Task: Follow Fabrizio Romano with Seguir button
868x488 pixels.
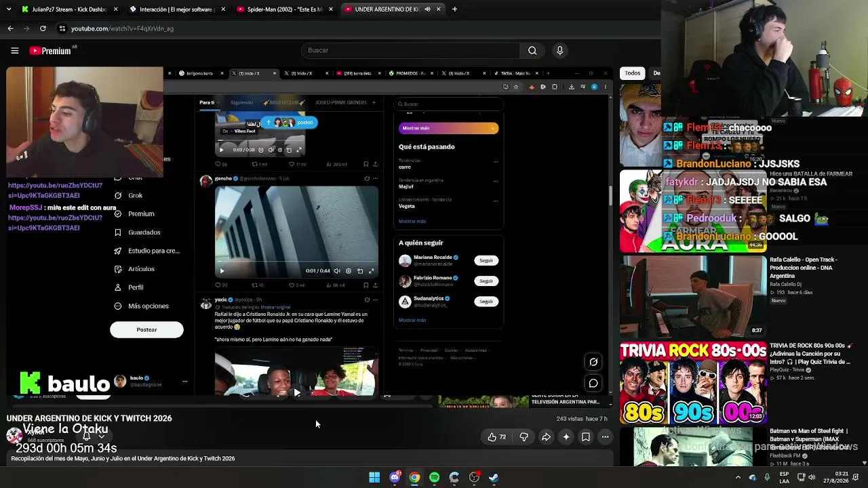Action: [x=486, y=281]
